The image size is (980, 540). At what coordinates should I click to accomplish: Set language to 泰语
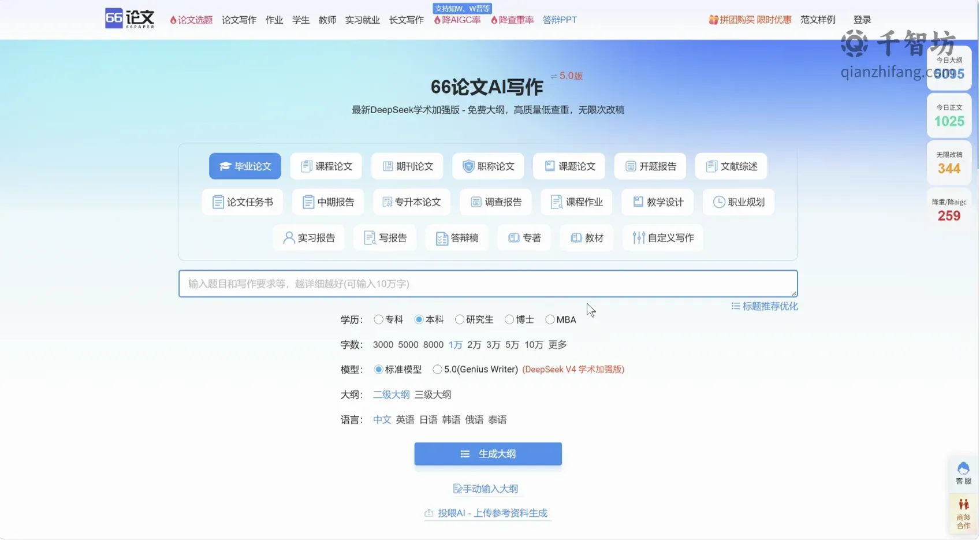497,420
